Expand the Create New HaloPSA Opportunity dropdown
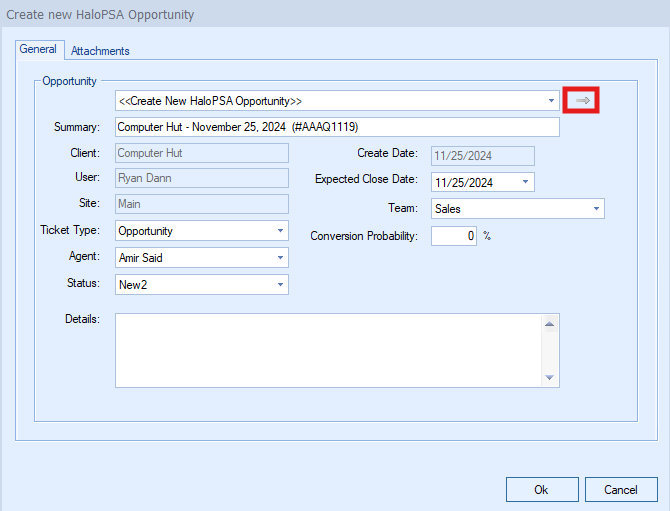 click(551, 101)
